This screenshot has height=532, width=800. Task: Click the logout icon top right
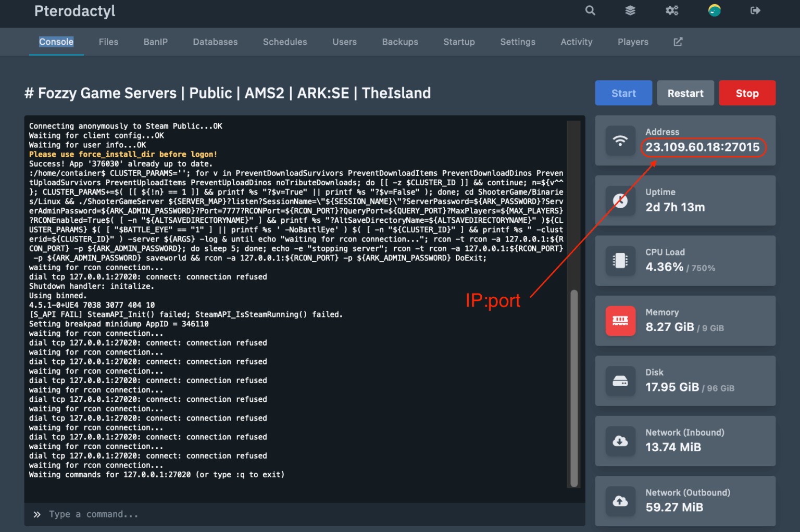click(x=755, y=10)
